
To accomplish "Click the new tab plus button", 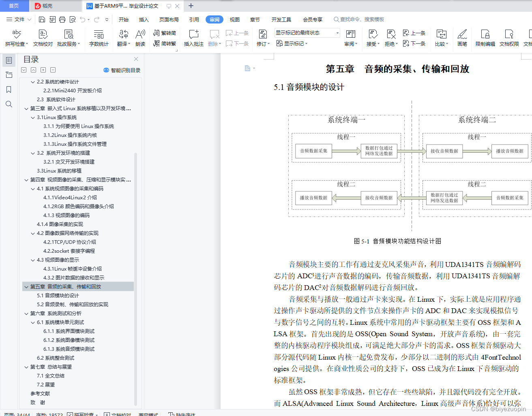I will tap(191, 6).
